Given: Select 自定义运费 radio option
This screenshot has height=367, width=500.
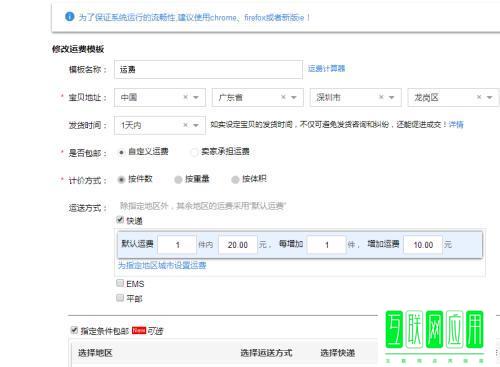Looking at the screenshot, I should tap(121, 152).
